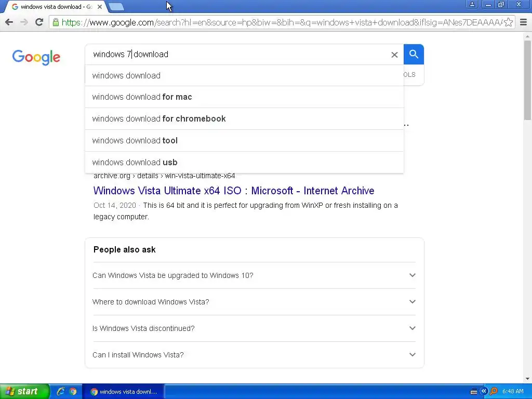The height and width of the screenshot is (399, 532).
Task: Close the windows vista download tab
Action: point(100,7)
